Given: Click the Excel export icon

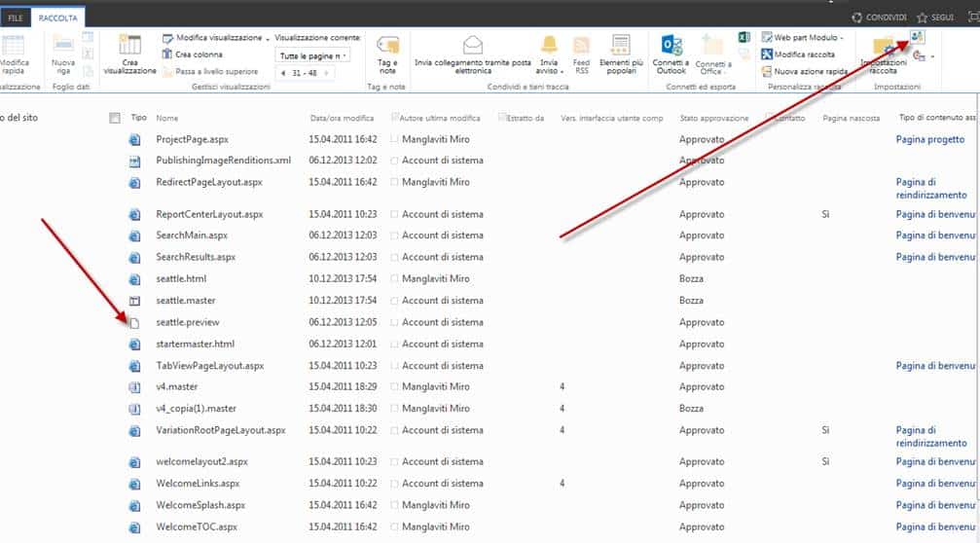Looking at the screenshot, I should [x=744, y=38].
